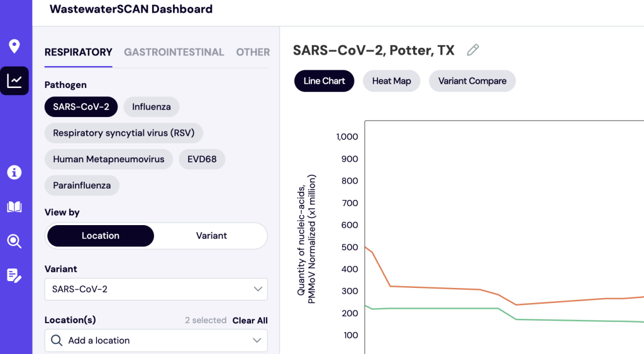
Task: Select Respiratory syncytial virus (RSV) chip
Action: (x=124, y=133)
